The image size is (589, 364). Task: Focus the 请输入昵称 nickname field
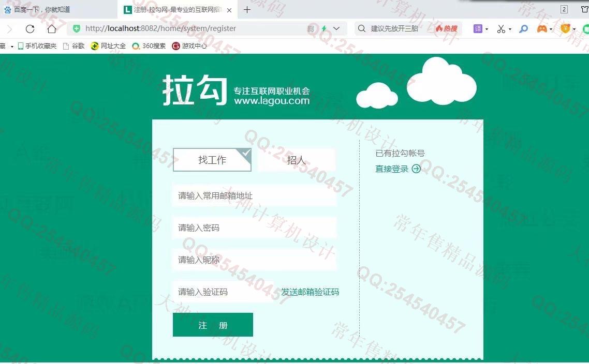click(x=255, y=260)
